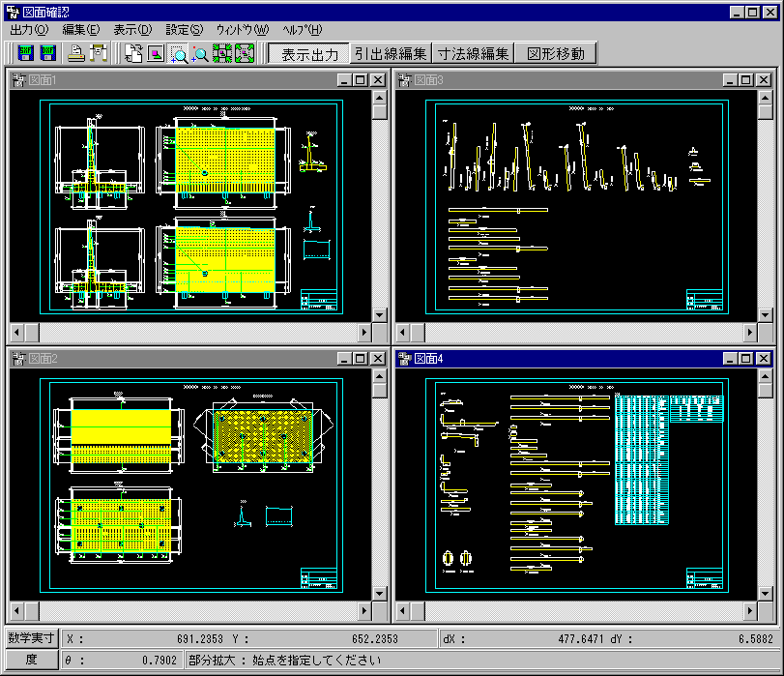The width and height of the screenshot is (784, 676).
Task: Click the 図面4 window system icon
Action: [404, 359]
